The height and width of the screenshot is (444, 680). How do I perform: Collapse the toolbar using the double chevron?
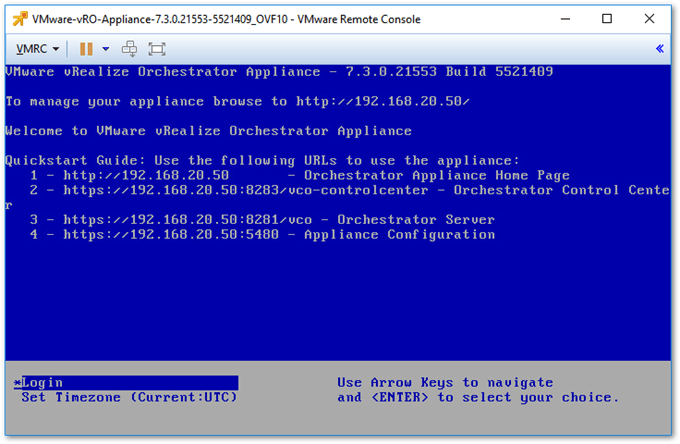pos(660,49)
